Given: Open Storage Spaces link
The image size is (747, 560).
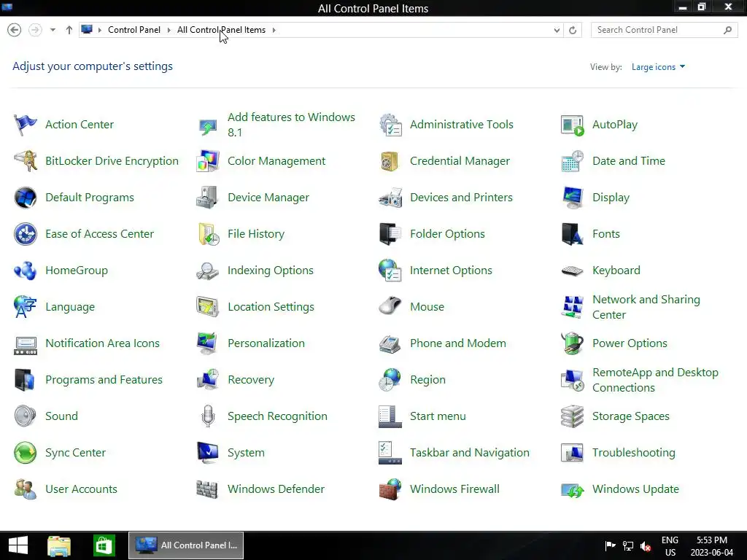Looking at the screenshot, I should 631,416.
